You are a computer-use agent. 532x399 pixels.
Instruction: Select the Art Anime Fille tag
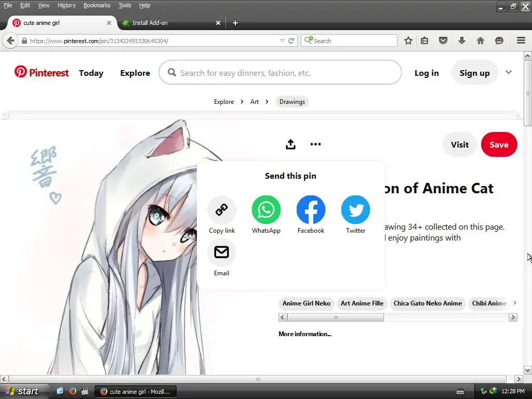[362, 303]
